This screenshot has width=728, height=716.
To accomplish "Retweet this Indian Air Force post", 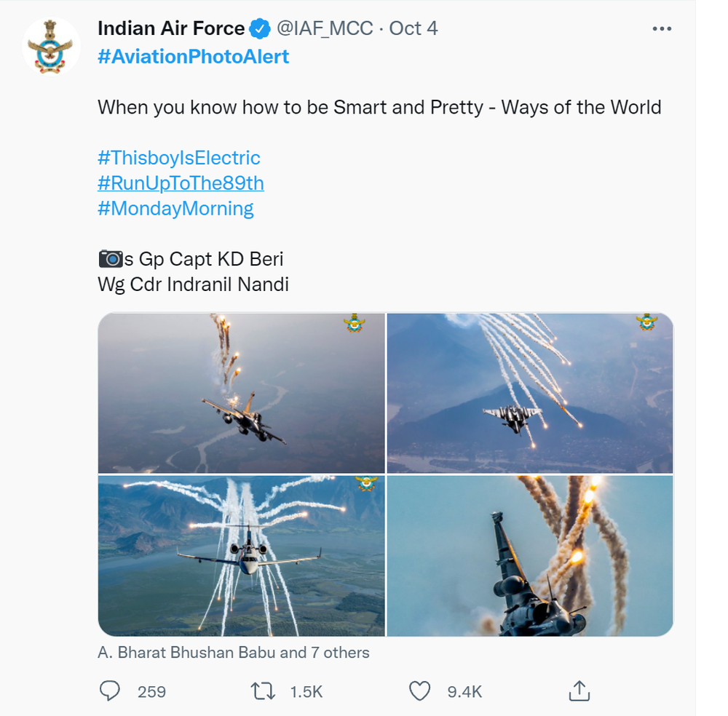I will click(x=263, y=691).
